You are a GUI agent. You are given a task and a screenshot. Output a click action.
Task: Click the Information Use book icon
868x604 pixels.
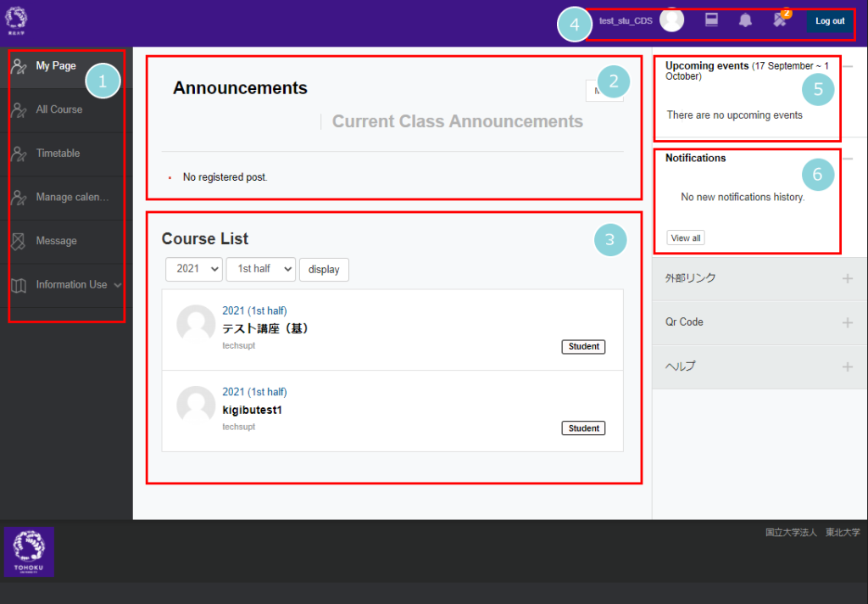coord(19,285)
